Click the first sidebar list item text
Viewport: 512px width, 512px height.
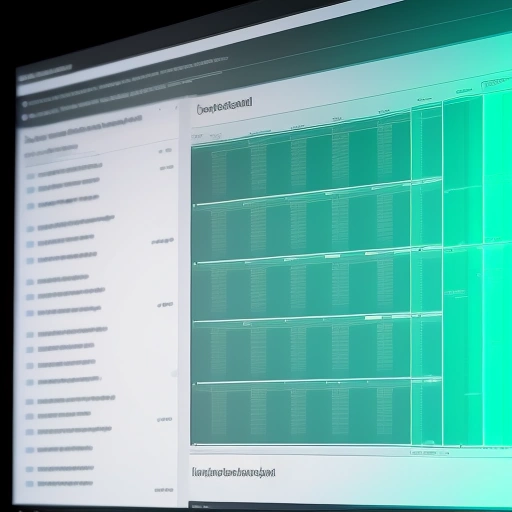coord(70,170)
